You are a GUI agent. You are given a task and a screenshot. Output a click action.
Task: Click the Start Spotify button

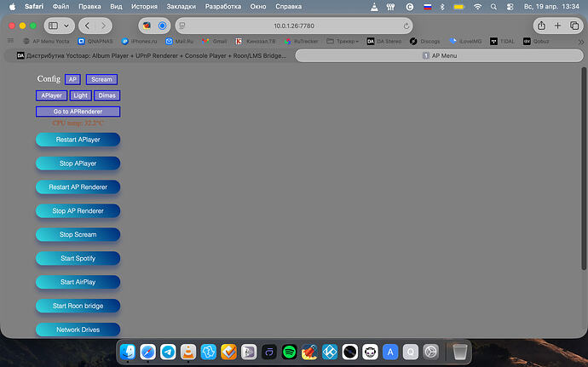[x=78, y=258]
